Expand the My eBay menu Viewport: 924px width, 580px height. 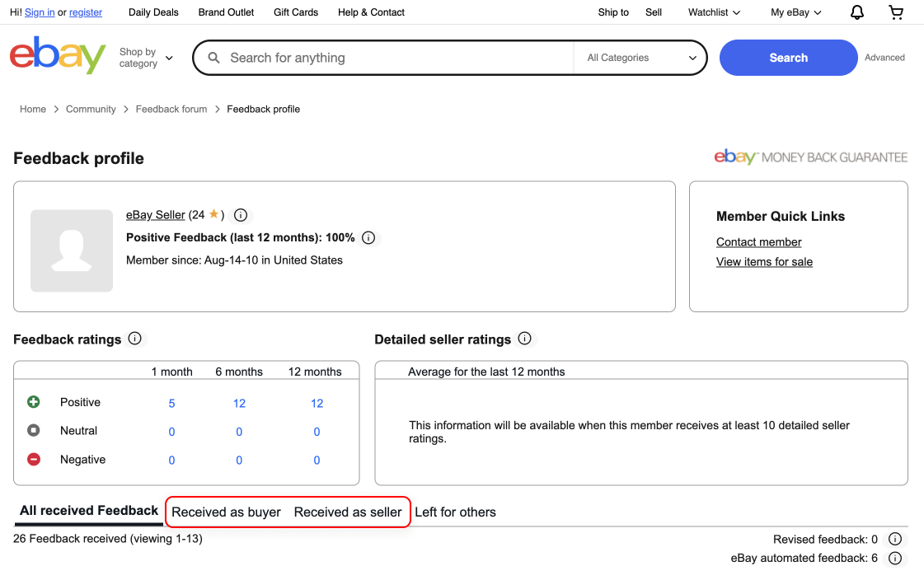(796, 12)
